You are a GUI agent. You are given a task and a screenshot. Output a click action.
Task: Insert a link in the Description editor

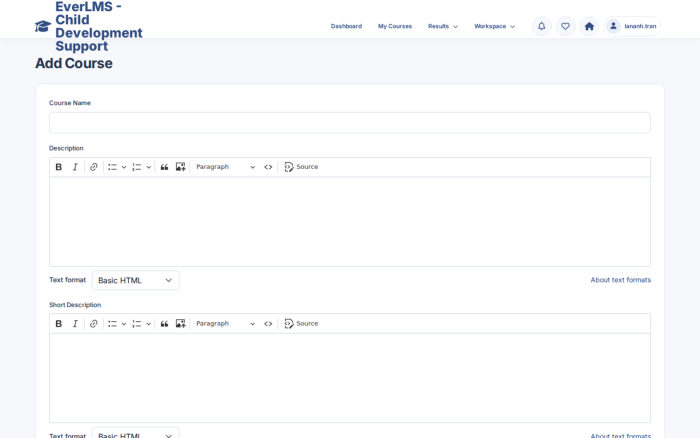coord(93,167)
